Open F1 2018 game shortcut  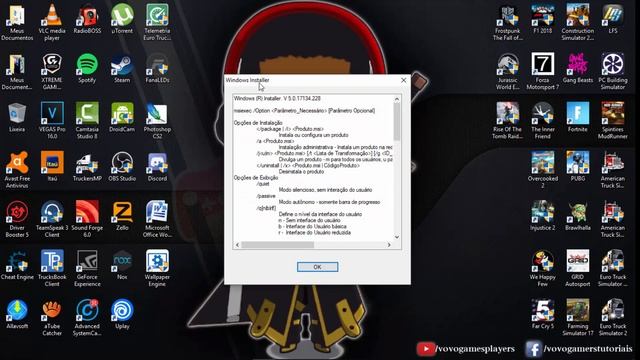click(542, 19)
